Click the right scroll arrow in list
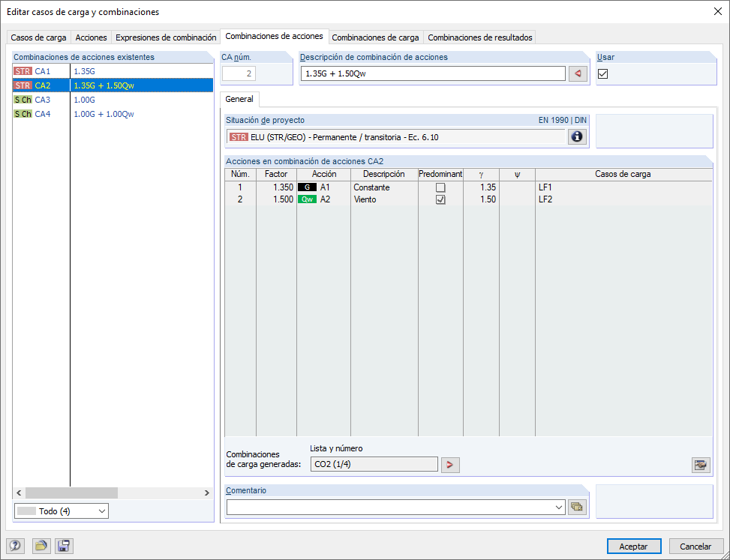The height and width of the screenshot is (560, 730). (207, 493)
